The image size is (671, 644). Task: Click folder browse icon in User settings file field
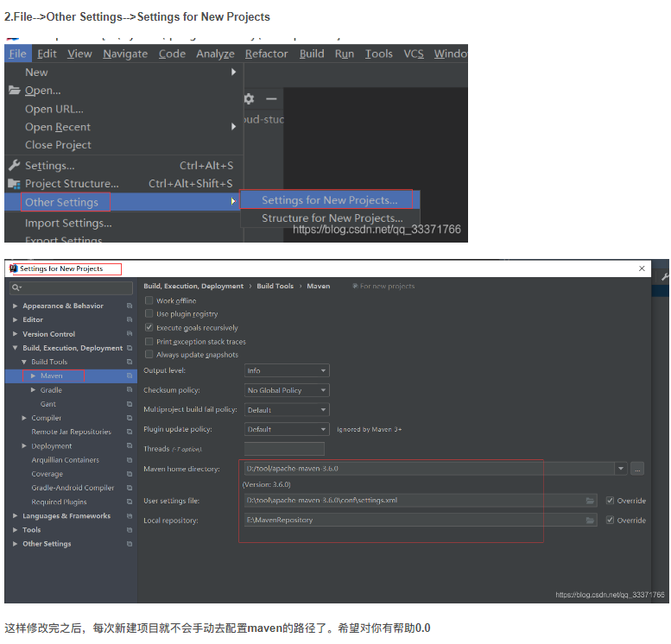click(591, 501)
